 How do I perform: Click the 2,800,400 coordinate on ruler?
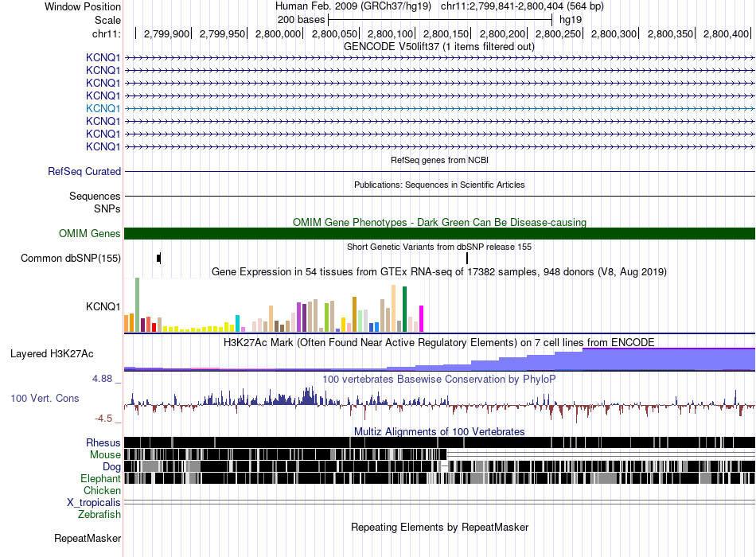[726, 33]
